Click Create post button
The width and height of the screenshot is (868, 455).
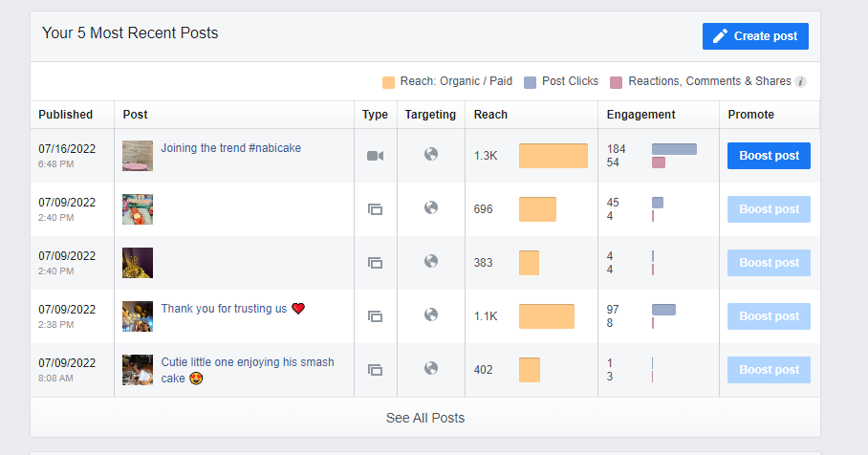pyautogui.click(x=755, y=36)
